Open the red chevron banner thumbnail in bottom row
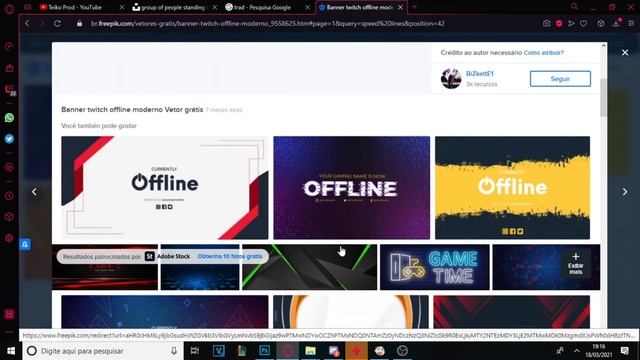This screenshot has height=360, width=640. click(x=511, y=312)
